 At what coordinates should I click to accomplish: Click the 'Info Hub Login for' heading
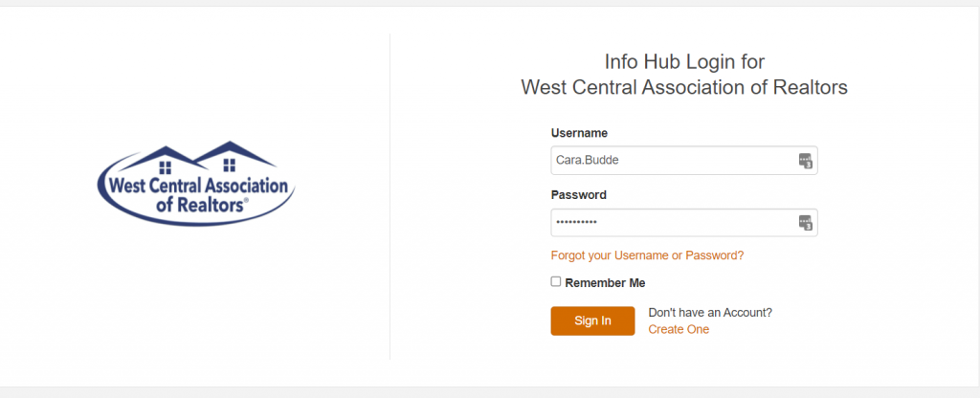[684, 62]
